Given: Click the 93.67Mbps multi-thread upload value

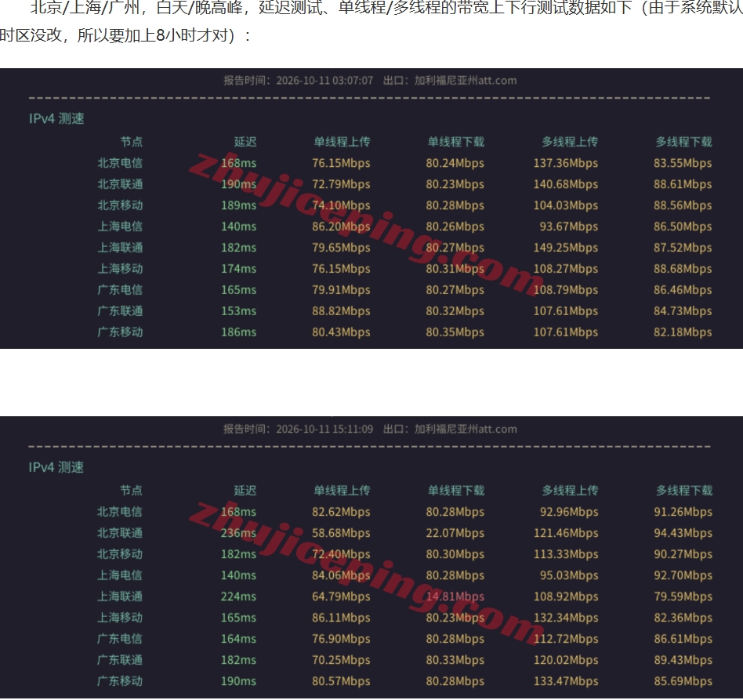Looking at the screenshot, I should click(569, 227).
